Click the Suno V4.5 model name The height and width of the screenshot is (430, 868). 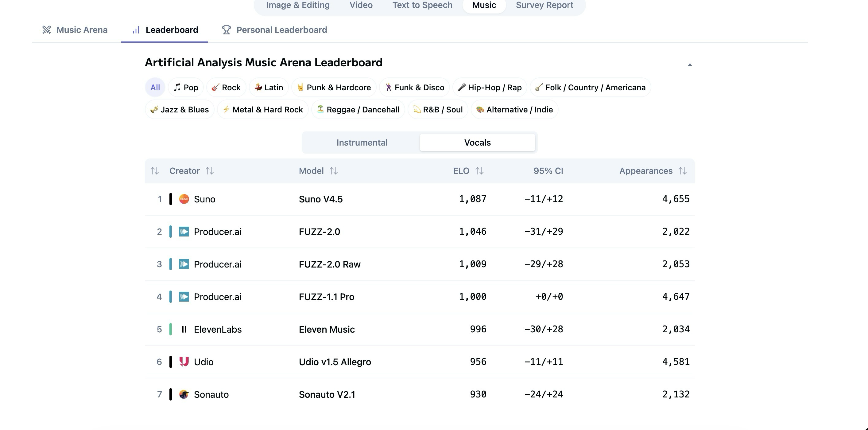pyautogui.click(x=320, y=199)
